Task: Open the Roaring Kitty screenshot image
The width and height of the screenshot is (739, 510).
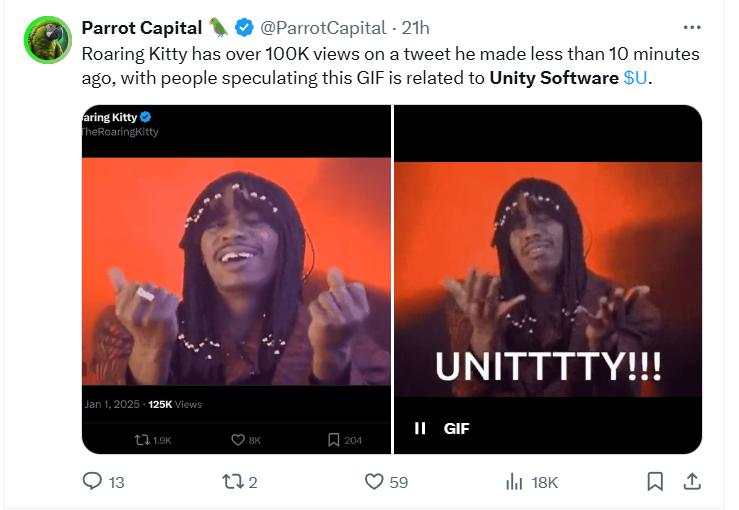Action: tap(236, 279)
